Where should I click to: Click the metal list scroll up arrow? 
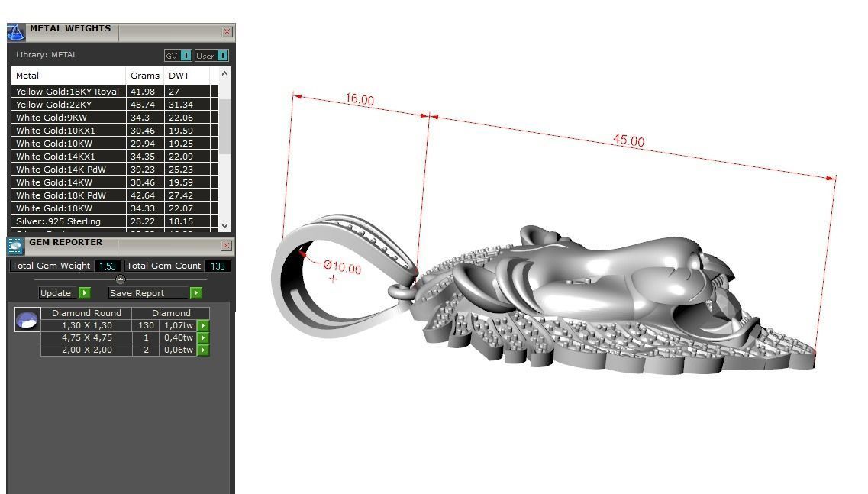[224, 73]
